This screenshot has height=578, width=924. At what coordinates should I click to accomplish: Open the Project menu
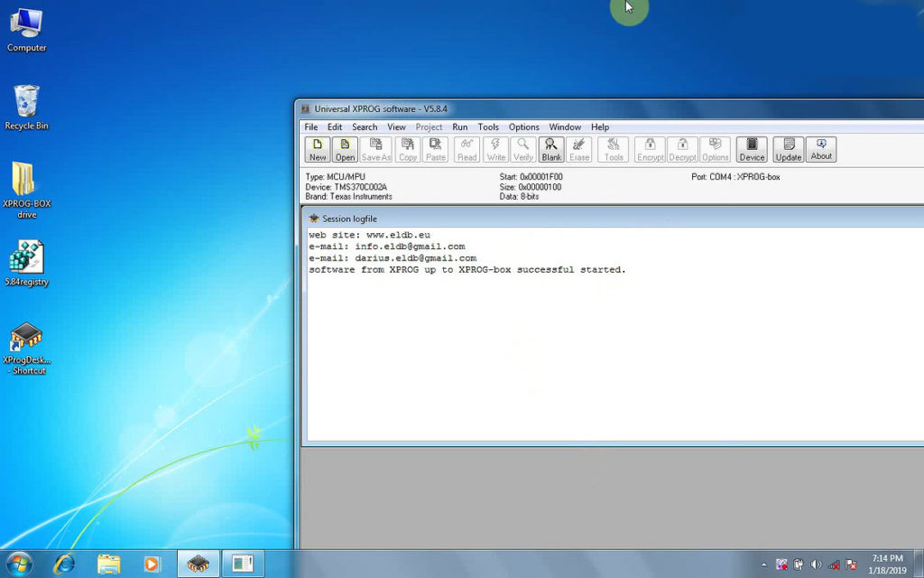[x=429, y=126]
